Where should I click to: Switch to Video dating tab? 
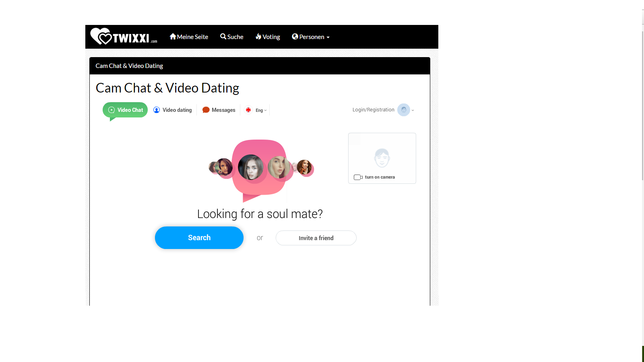173,110
